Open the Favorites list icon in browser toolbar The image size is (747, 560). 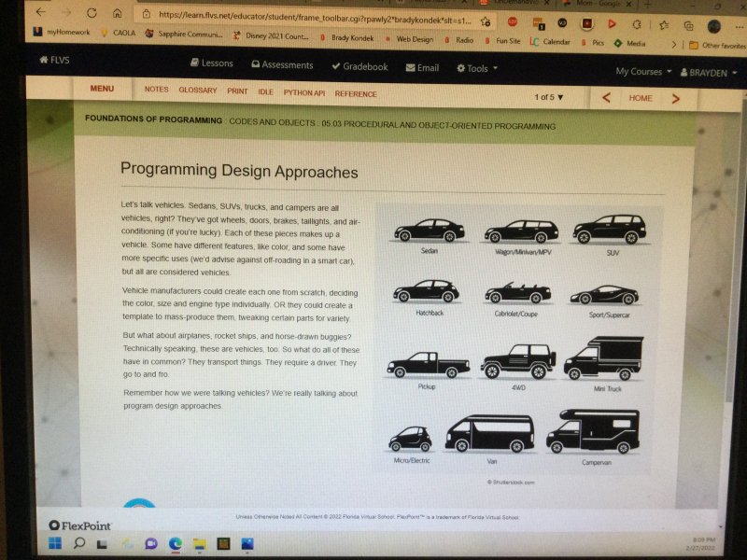pyautogui.click(x=664, y=25)
